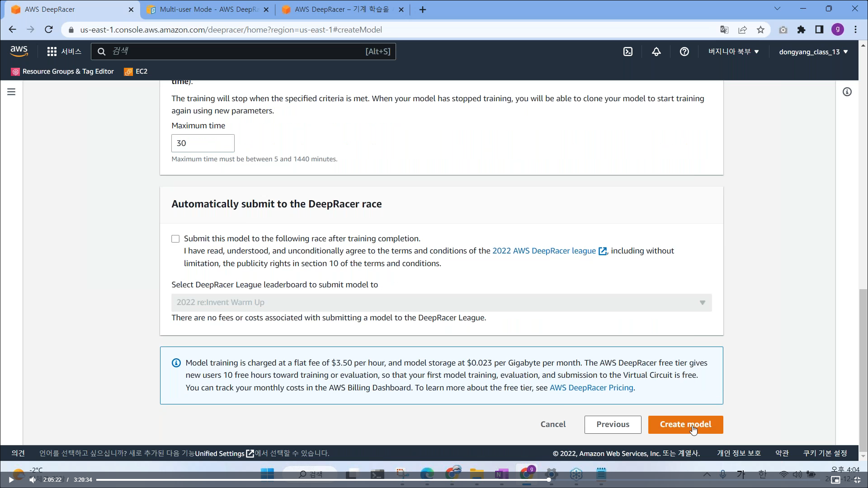This screenshot has width=868, height=488.
Task: Open the region selector dropdown
Action: point(733,52)
